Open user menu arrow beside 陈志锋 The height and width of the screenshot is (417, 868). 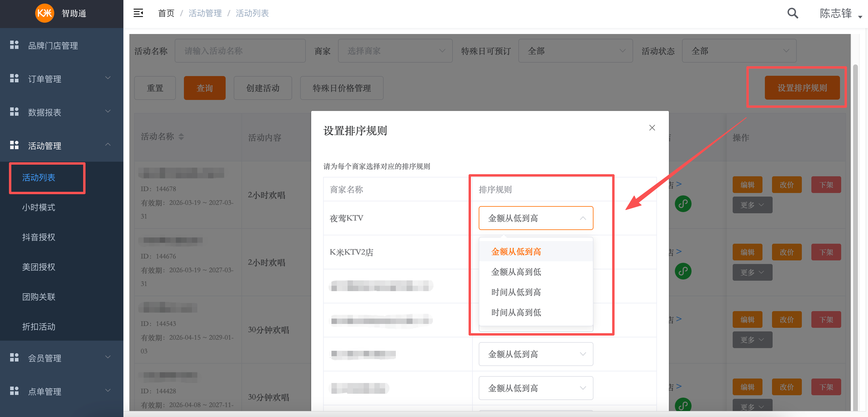click(x=860, y=17)
